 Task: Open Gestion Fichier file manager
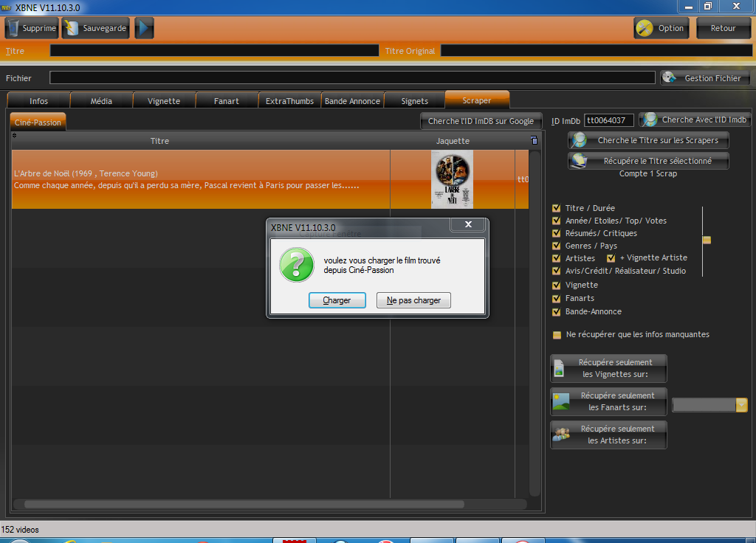[x=705, y=77]
